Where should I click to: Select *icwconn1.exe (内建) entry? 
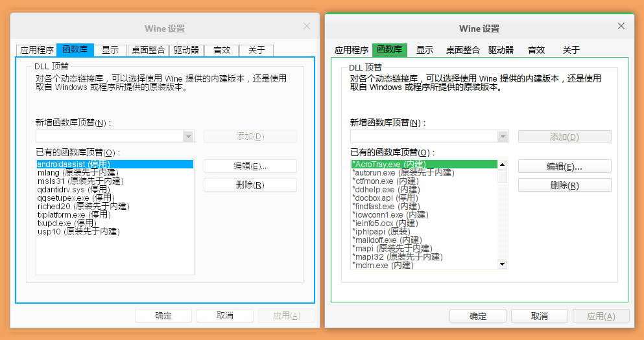[424, 215]
